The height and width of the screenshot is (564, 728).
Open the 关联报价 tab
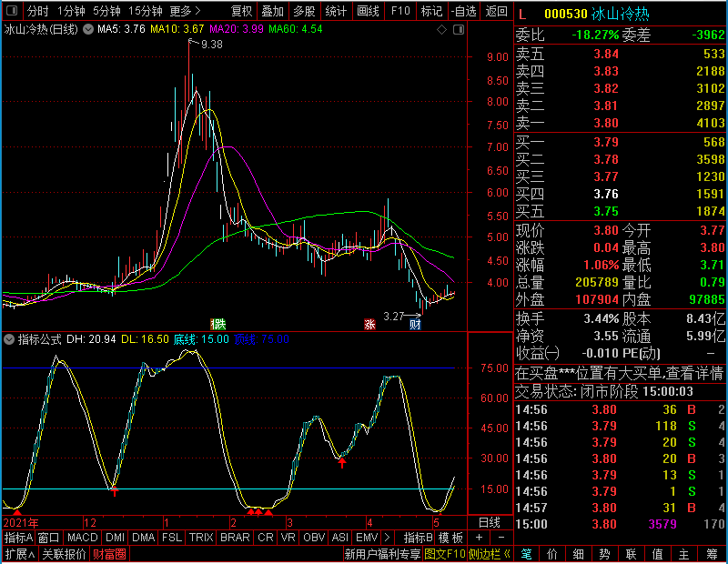point(64,554)
